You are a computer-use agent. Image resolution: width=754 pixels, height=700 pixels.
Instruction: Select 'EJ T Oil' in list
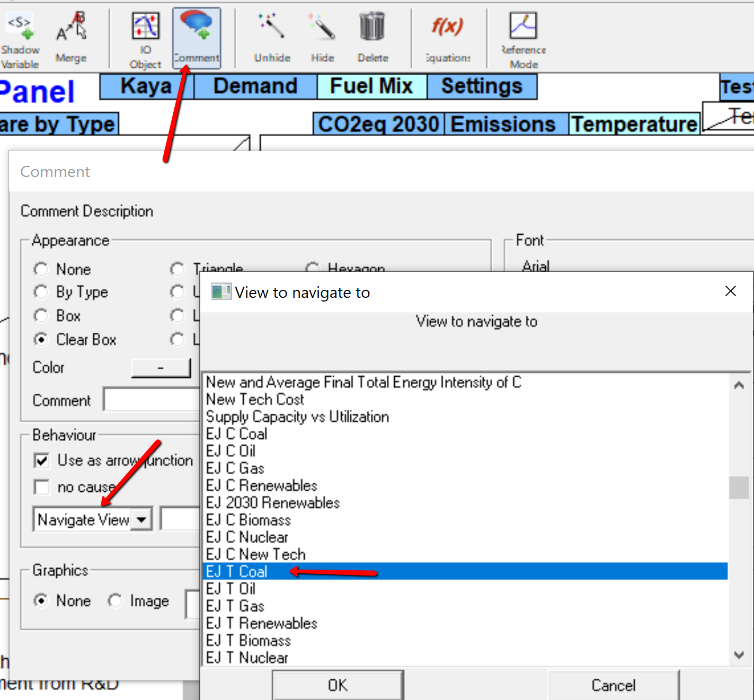tap(466, 589)
